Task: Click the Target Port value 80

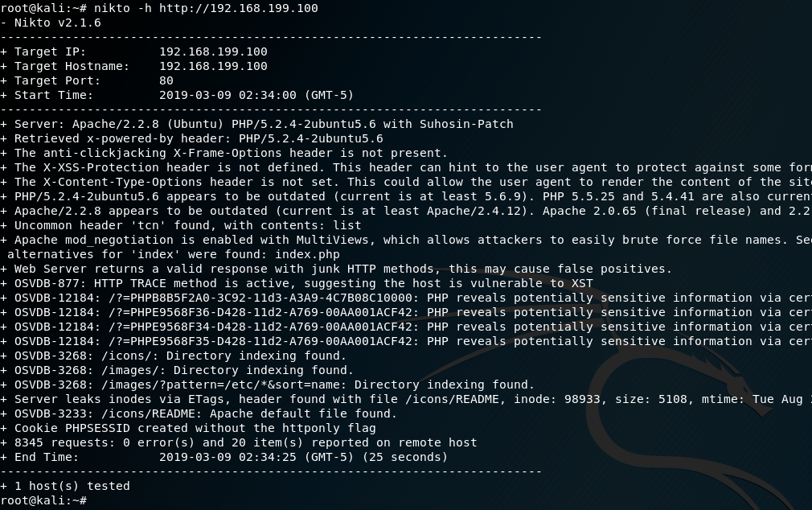Action: (x=166, y=80)
